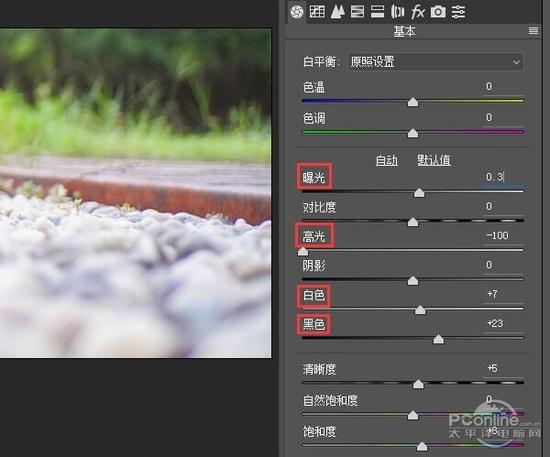Click the 饱和度 saturation slider handle

click(x=422, y=446)
